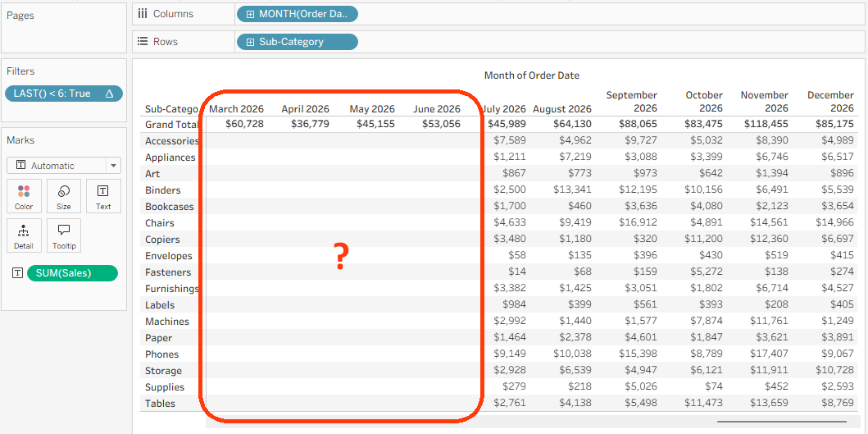Viewport: 868px width, 434px height.
Task: Open the Tooltip marks card
Action: [64, 235]
